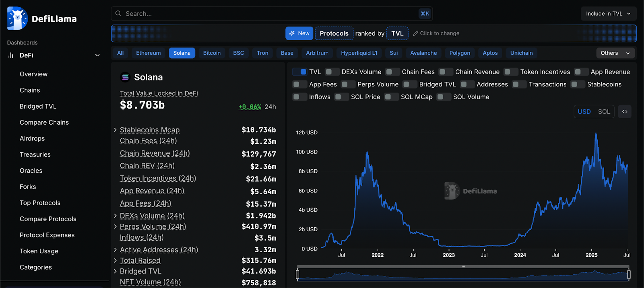
Task: Open the Include in TVL dropdown
Action: [x=609, y=14]
